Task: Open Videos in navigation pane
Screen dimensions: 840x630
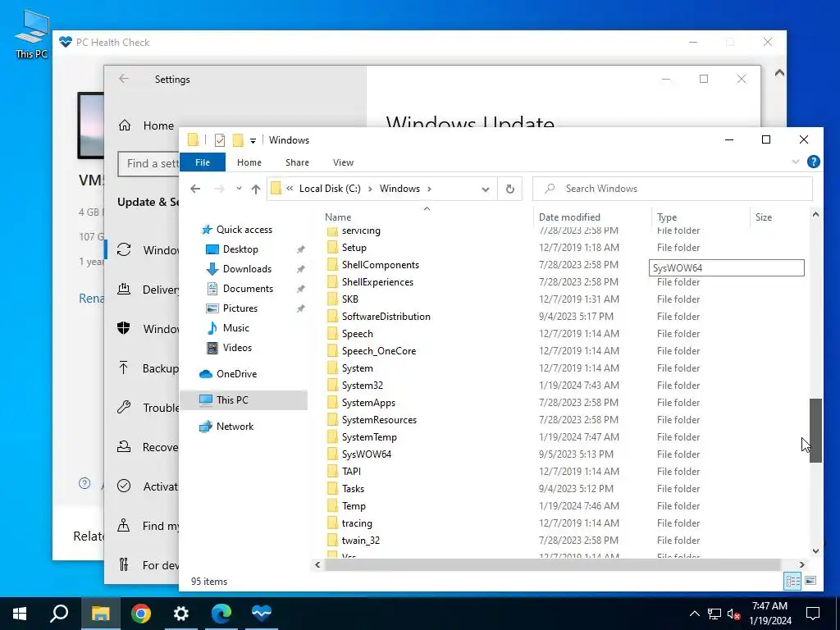Action: point(237,348)
